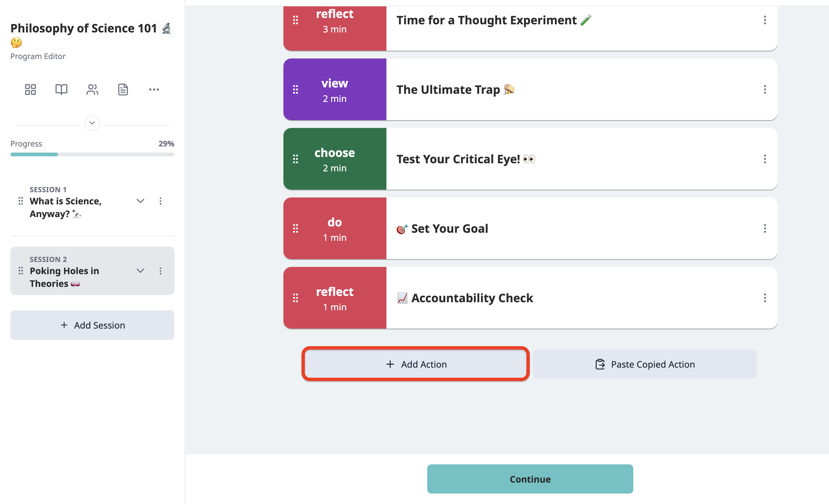Select the Poking Holes in Theories session

click(65, 277)
